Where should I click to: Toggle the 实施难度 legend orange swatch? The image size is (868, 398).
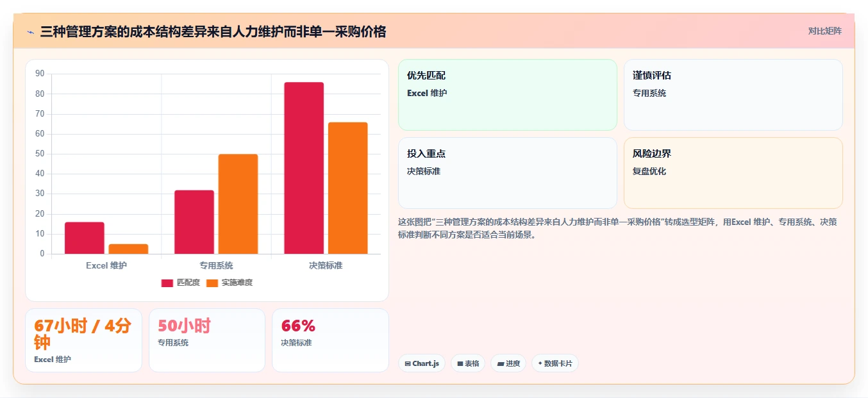[x=212, y=283]
